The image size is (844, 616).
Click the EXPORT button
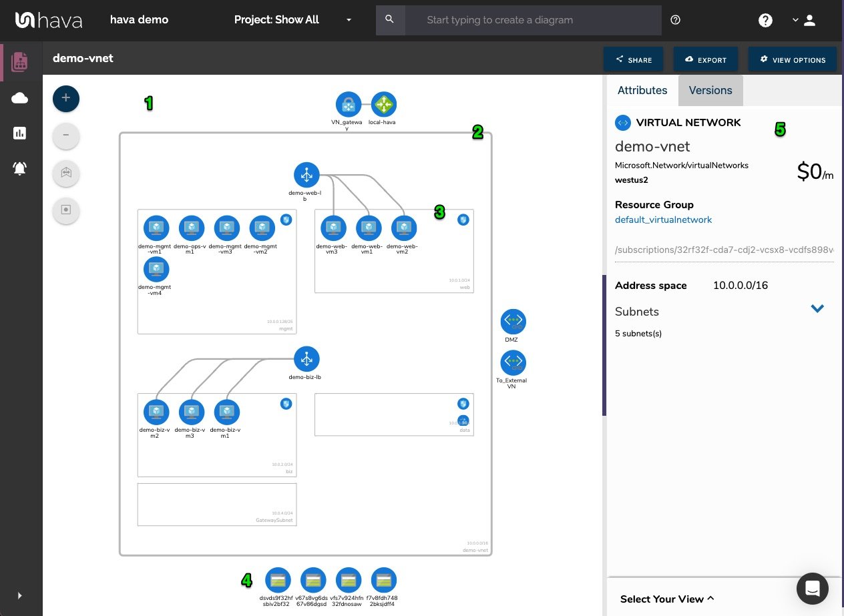[x=705, y=59]
